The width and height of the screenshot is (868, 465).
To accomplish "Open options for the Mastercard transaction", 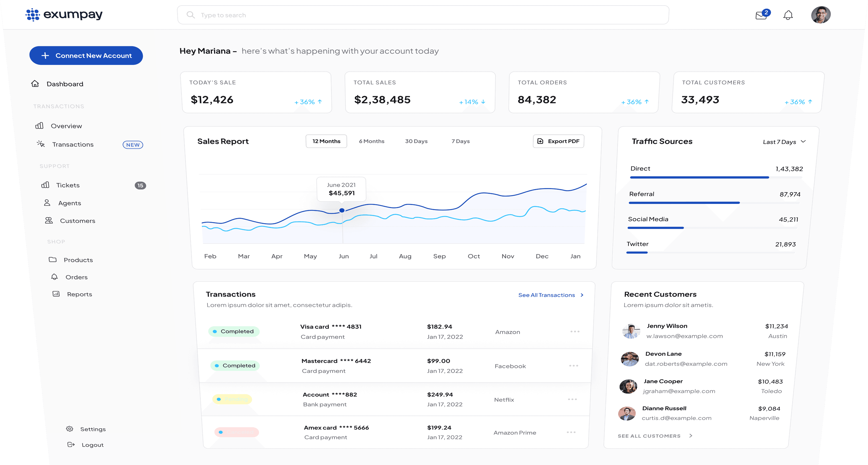I will pos(574,365).
